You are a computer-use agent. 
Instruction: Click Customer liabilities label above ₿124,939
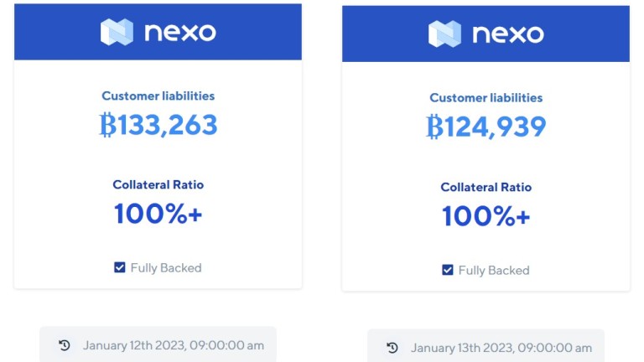486,98
